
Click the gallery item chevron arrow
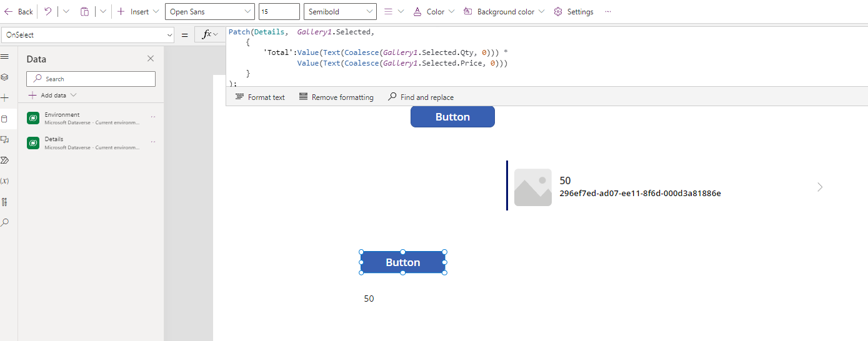[820, 187]
